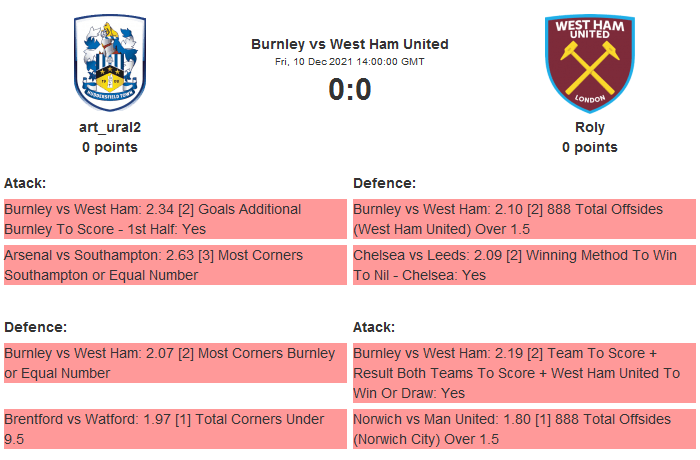This screenshot has width=700, height=460.
Task: Click right lower Atack heading
Action: click(374, 327)
